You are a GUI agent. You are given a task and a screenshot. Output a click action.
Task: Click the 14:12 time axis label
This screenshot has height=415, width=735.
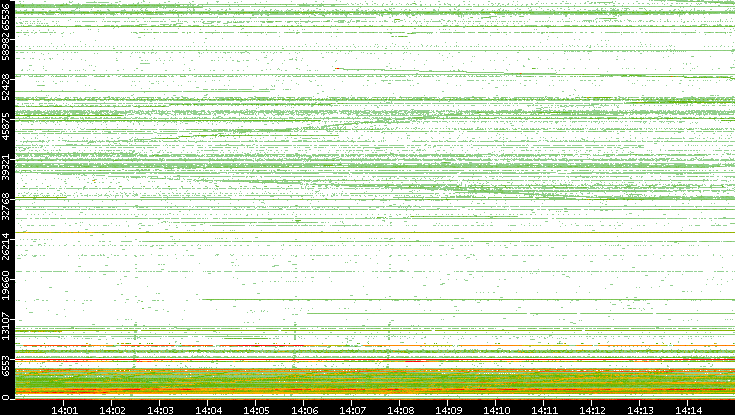pos(592,410)
